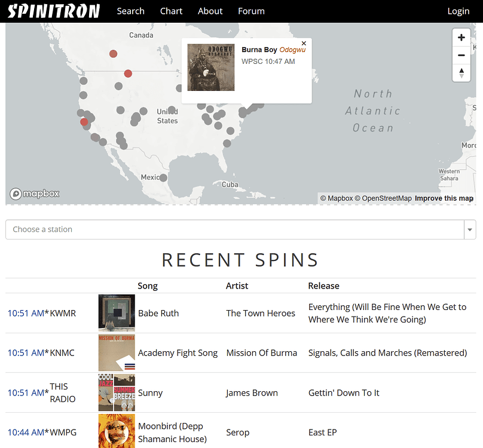Open the Search page
Image resolution: width=483 pixels, height=448 pixels.
[130, 11]
